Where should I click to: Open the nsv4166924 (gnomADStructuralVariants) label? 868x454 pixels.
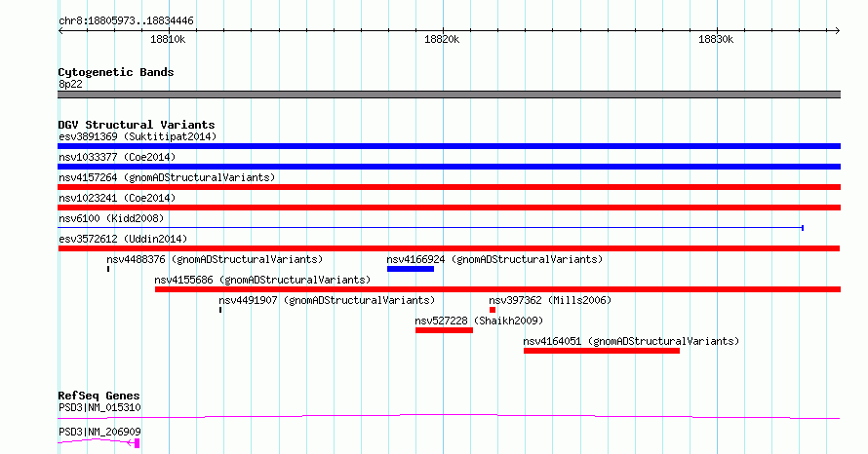pyautogui.click(x=494, y=259)
